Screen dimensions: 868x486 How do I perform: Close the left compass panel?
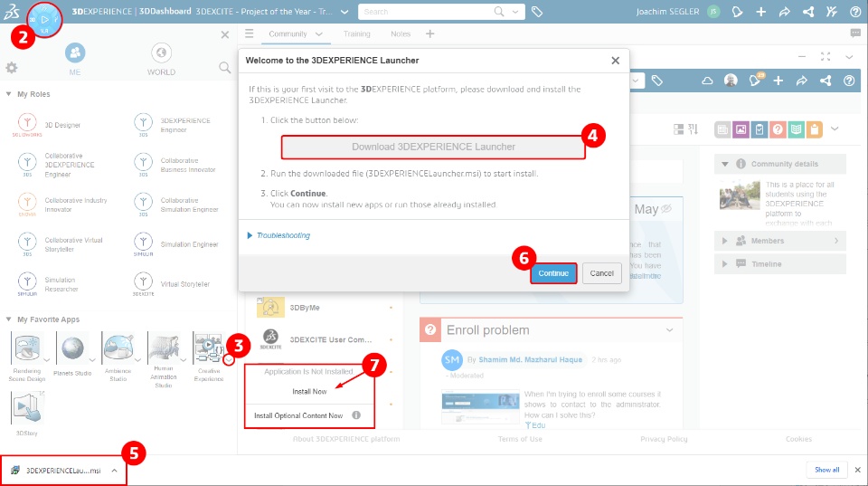point(225,35)
